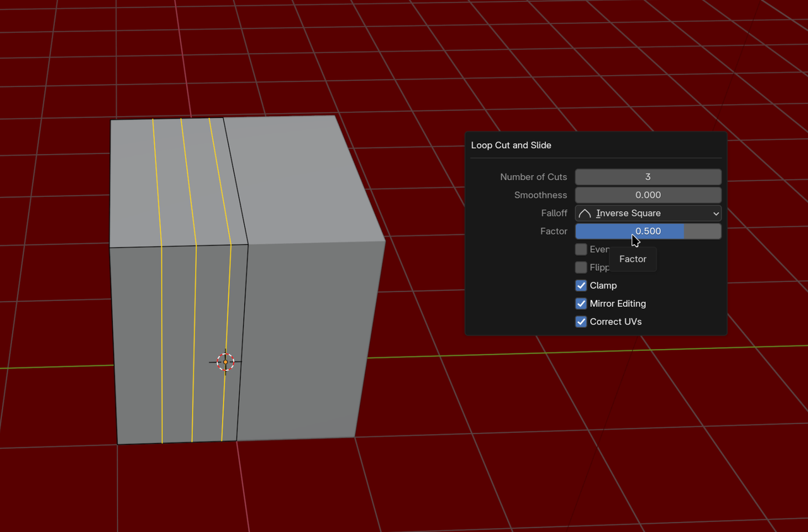Open the Falloff dropdown menu
The width and height of the screenshot is (808, 532).
(x=648, y=213)
